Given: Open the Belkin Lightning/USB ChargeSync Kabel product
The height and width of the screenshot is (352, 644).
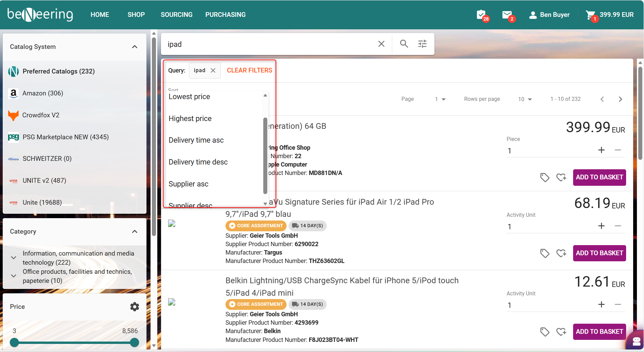Looking at the screenshot, I should [x=342, y=287].
